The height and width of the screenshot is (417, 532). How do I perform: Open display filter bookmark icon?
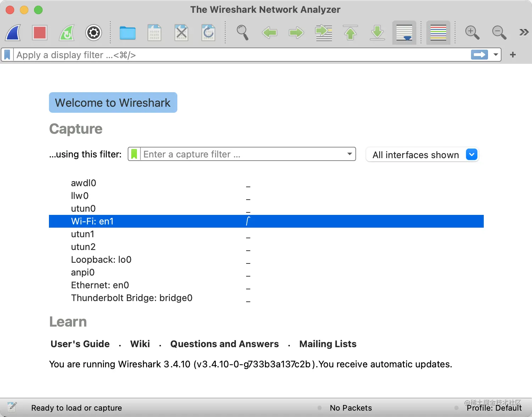point(7,55)
